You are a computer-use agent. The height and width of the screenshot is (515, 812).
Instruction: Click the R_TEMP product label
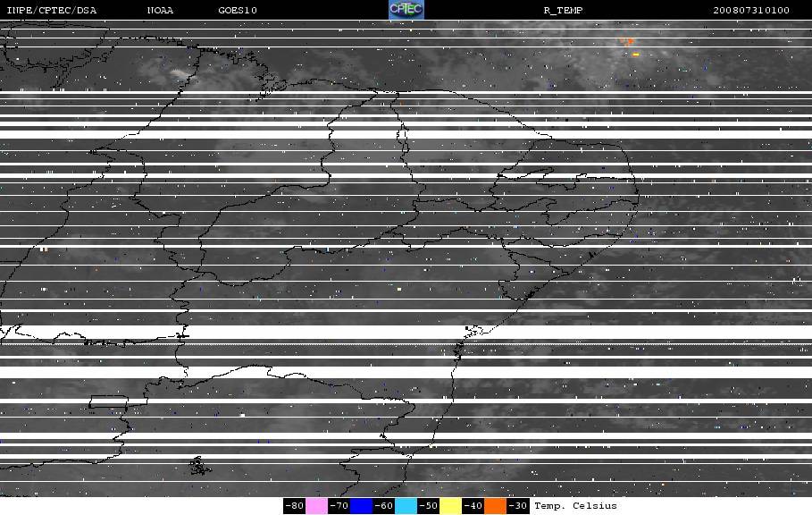[562, 11]
